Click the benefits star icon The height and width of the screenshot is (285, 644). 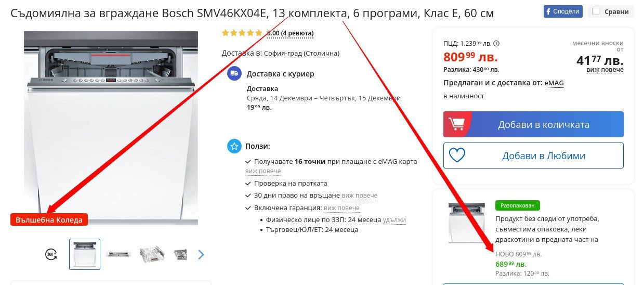point(234,146)
